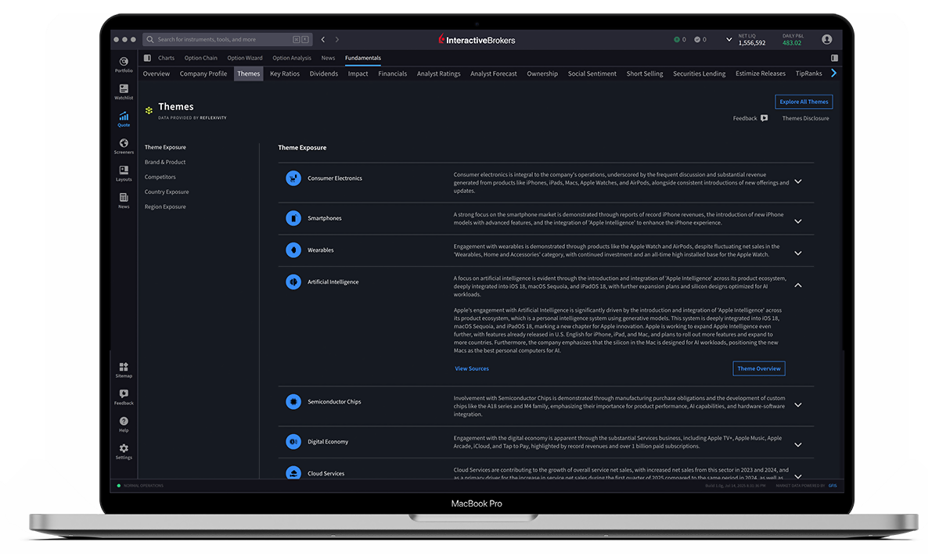
Task: Toggle left panel icon beside Charts
Action: point(147,58)
